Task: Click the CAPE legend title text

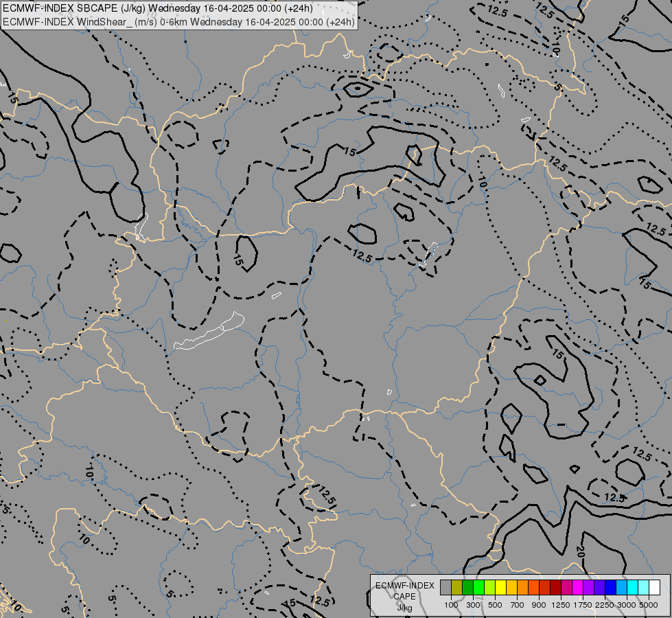Action: 404,597
